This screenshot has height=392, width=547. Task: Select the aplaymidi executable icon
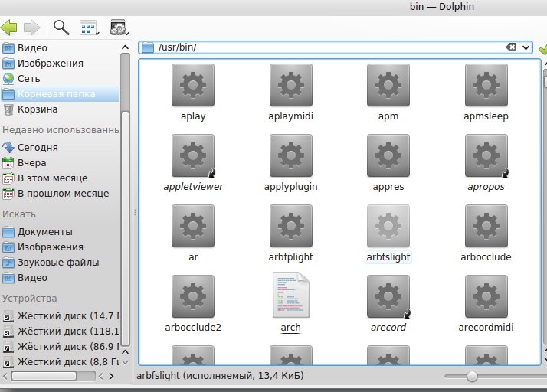[x=290, y=85]
